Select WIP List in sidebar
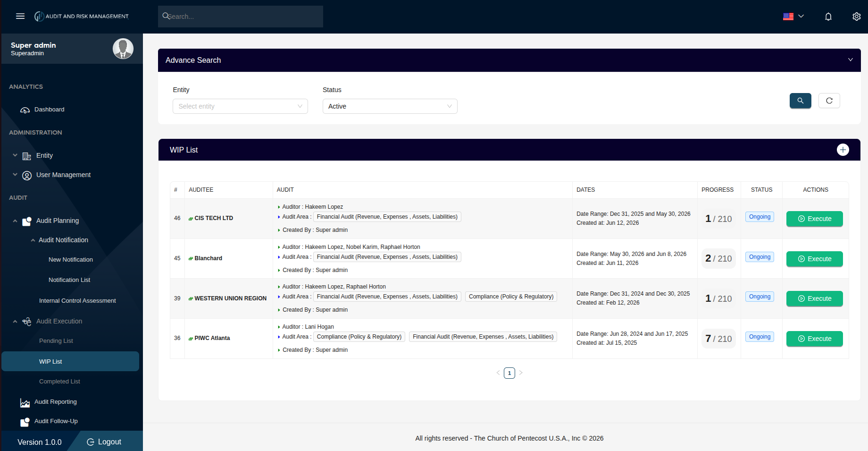Image resolution: width=868 pixels, height=451 pixels. [70, 361]
